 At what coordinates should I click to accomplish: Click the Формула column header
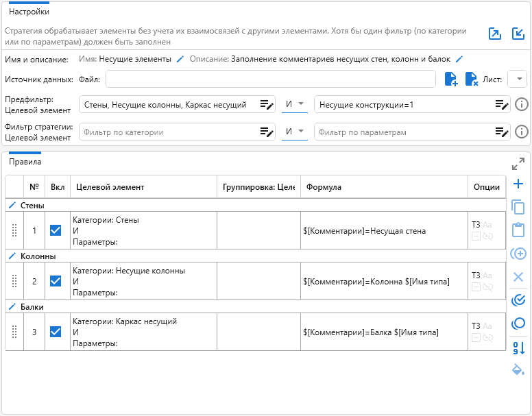tap(384, 187)
